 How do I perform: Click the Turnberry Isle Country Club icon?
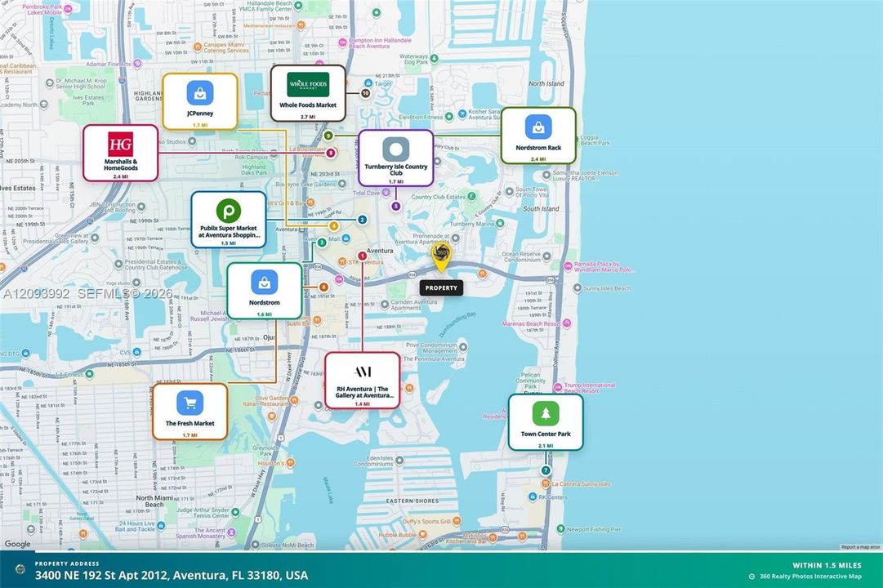coord(396,149)
